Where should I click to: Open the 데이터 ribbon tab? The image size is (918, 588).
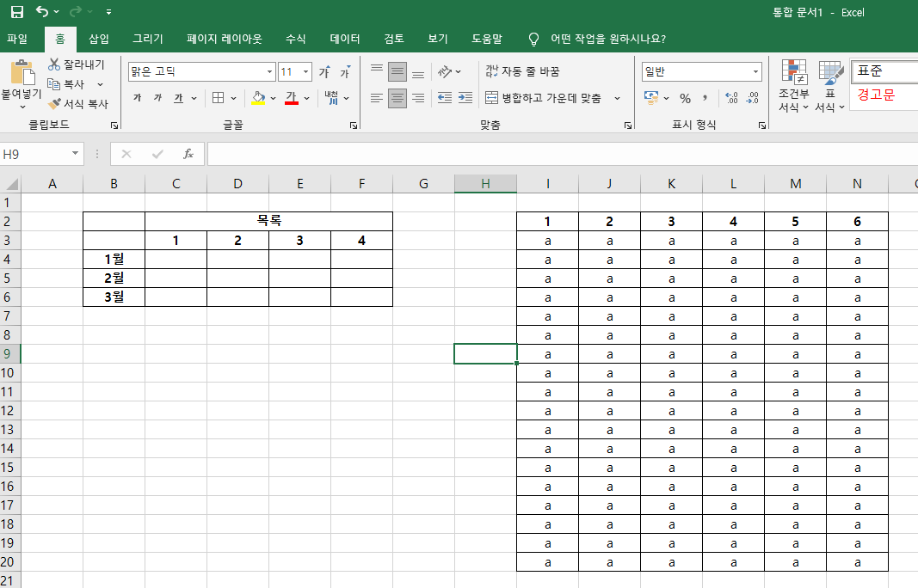pyautogui.click(x=344, y=39)
